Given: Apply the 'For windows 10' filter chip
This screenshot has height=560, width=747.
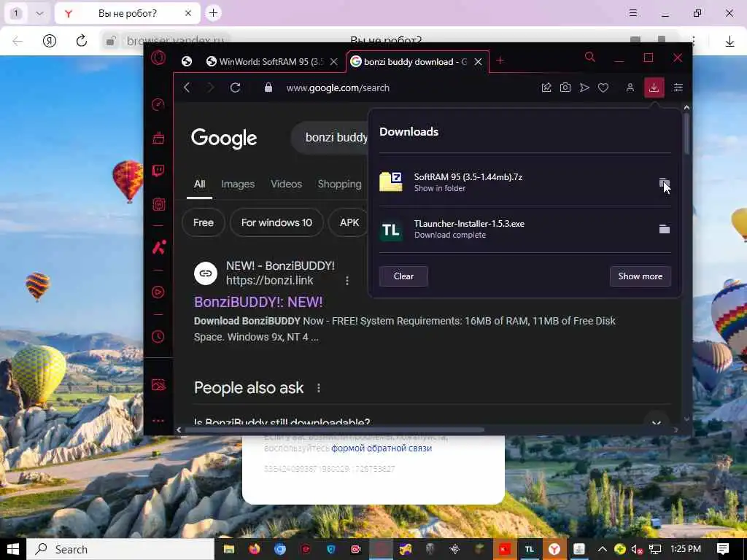Looking at the screenshot, I should click(x=276, y=222).
